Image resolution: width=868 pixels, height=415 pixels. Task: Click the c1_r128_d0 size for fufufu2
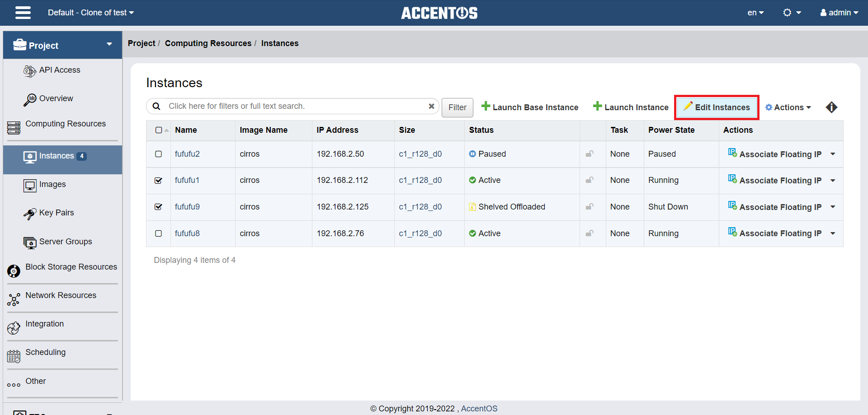click(420, 154)
